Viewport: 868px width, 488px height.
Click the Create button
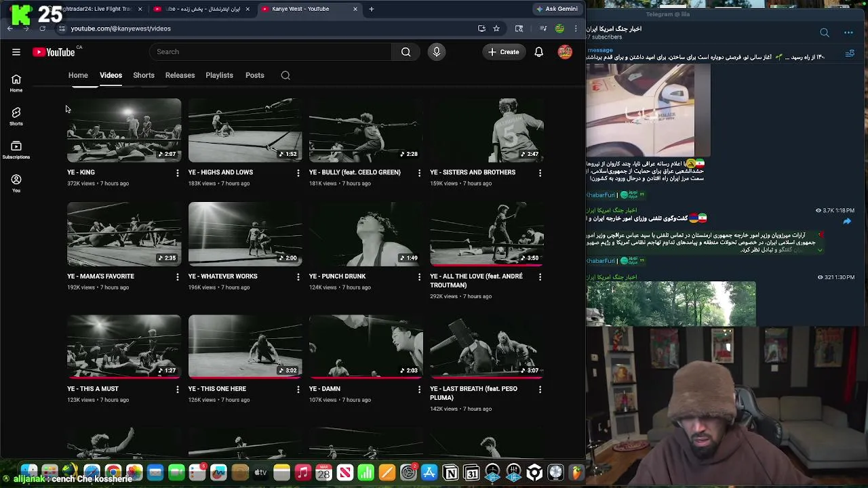503,52
